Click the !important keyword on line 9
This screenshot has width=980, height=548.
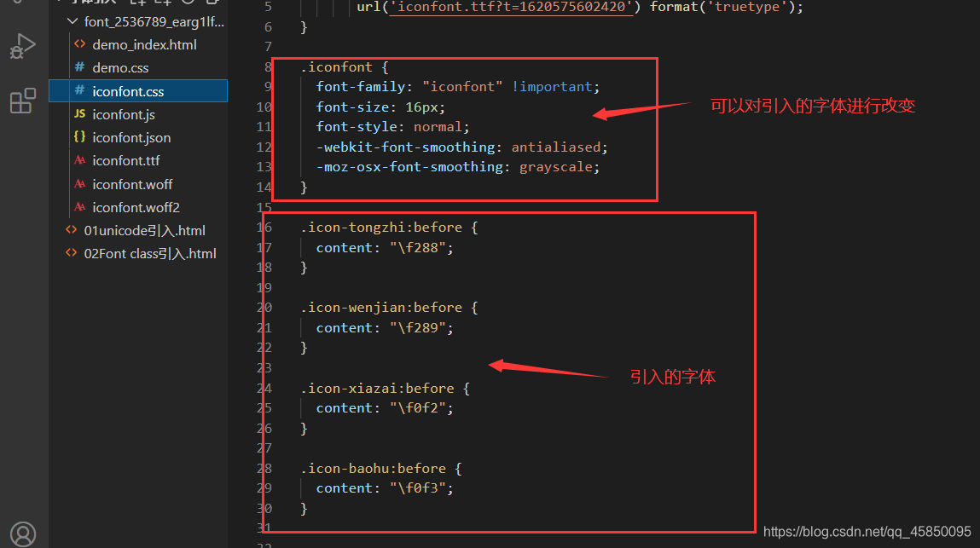pos(552,87)
